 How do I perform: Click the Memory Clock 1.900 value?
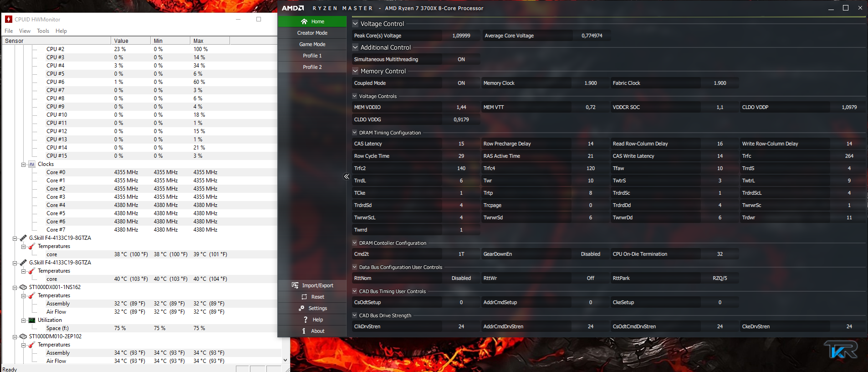tap(591, 83)
